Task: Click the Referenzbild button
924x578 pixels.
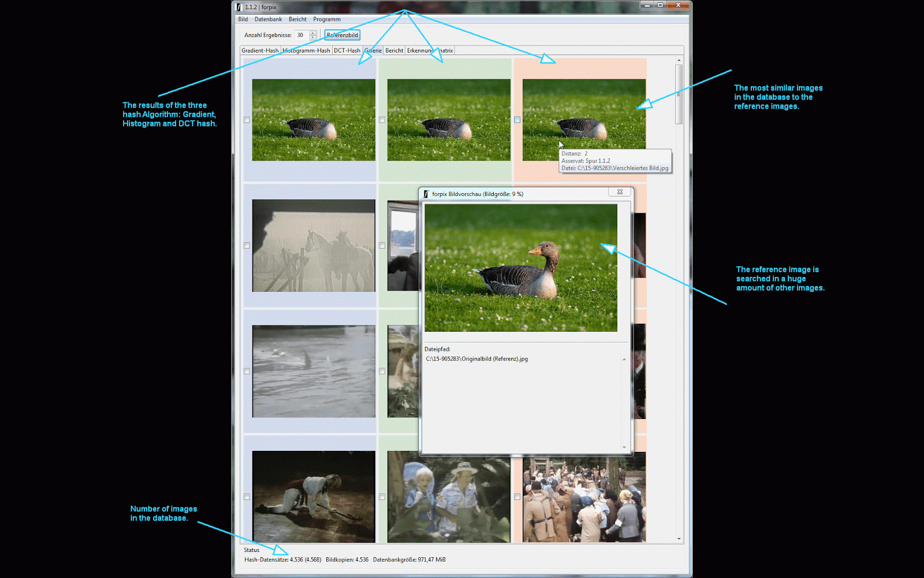Action: pos(342,35)
